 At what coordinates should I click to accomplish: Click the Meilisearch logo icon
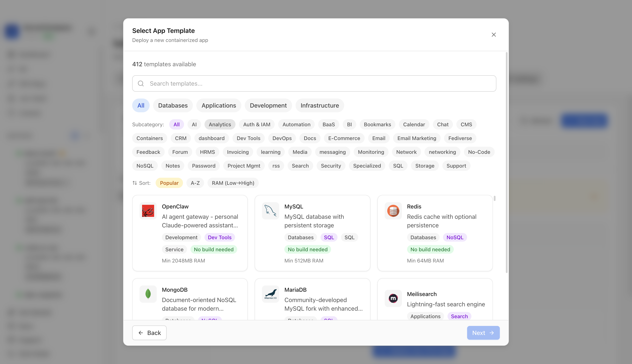tap(393, 298)
